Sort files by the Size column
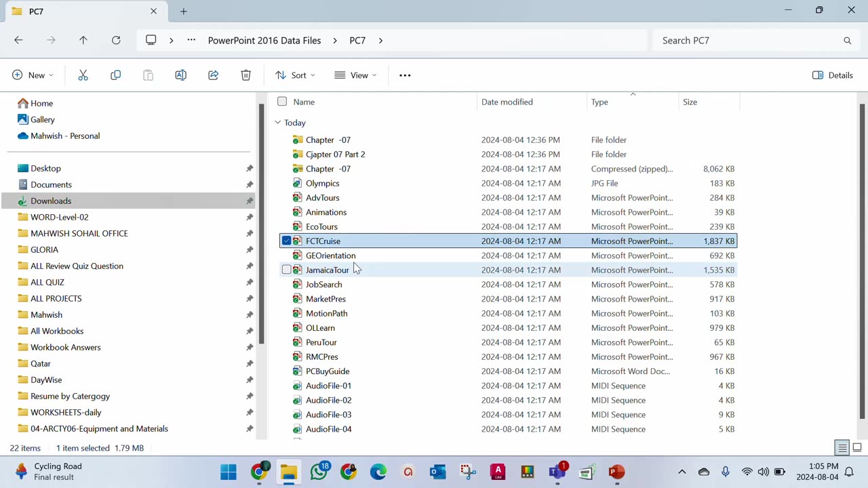Screen dimensions: 868x488 pos(690,102)
